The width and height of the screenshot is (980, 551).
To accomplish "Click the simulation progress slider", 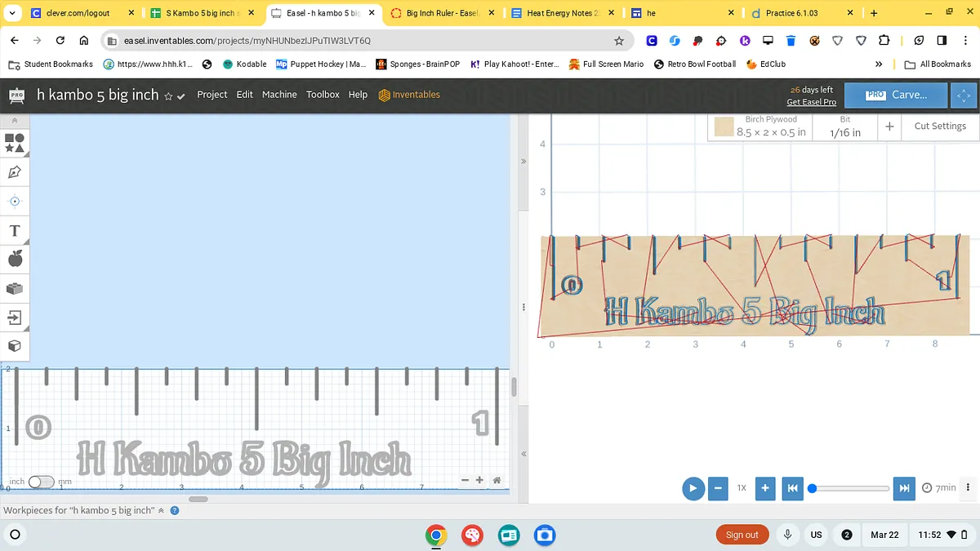I will (849, 488).
